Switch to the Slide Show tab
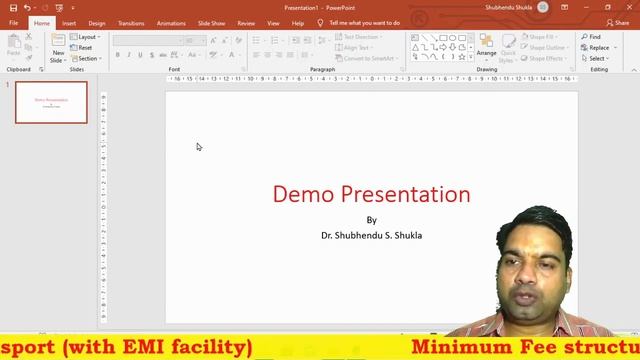 [x=211, y=23]
